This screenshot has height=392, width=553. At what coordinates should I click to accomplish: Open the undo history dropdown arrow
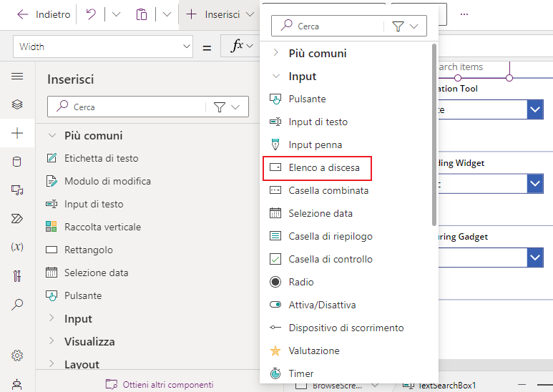pyautogui.click(x=116, y=14)
